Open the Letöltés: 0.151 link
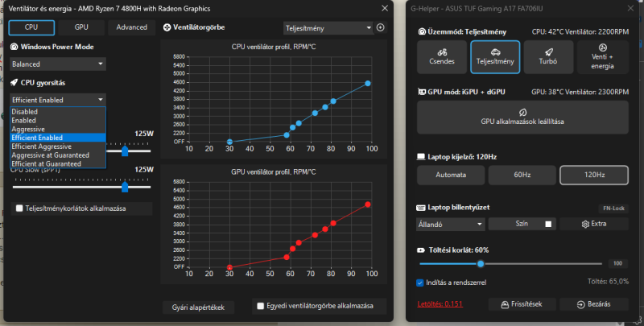Viewport: 644px width, 326px height. pos(440,304)
